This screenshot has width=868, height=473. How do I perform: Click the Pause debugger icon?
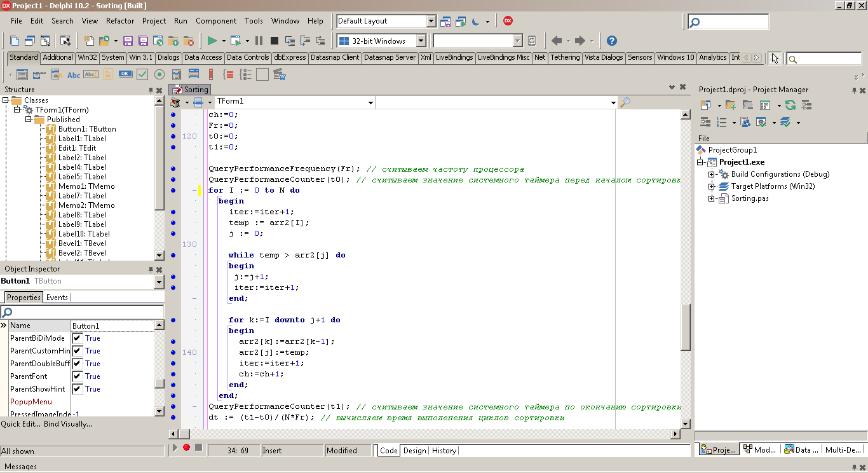[x=259, y=41]
